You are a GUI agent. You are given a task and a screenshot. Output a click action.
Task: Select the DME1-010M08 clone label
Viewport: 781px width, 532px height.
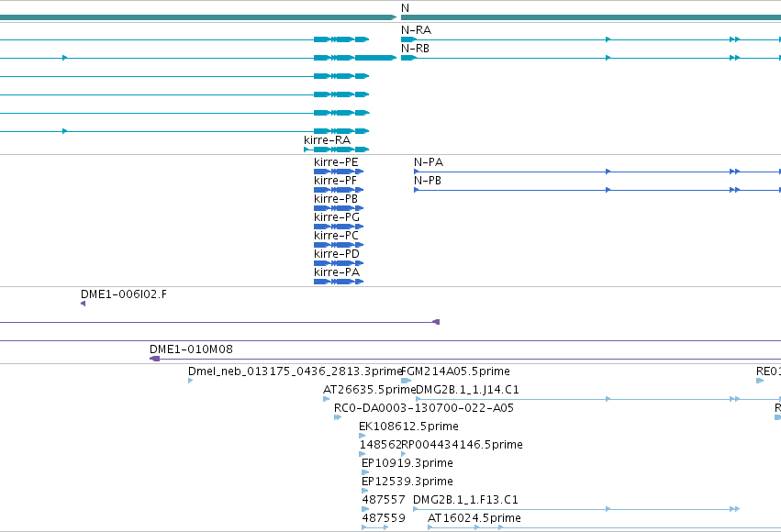pos(191,349)
